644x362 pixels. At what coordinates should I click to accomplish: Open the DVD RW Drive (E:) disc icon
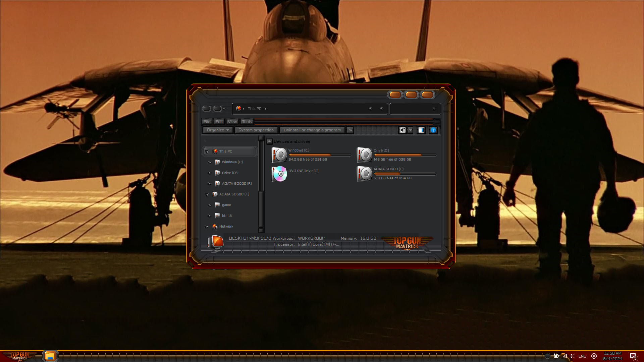[279, 174]
